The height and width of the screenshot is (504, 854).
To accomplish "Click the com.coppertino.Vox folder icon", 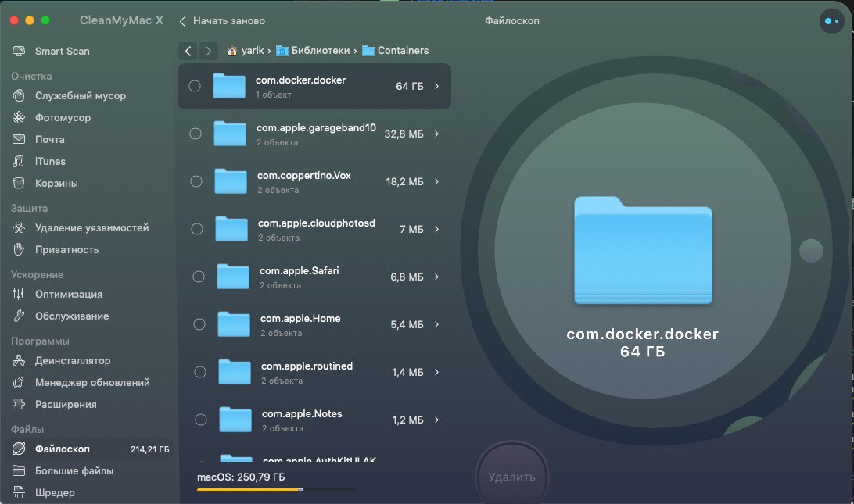I will [231, 181].
